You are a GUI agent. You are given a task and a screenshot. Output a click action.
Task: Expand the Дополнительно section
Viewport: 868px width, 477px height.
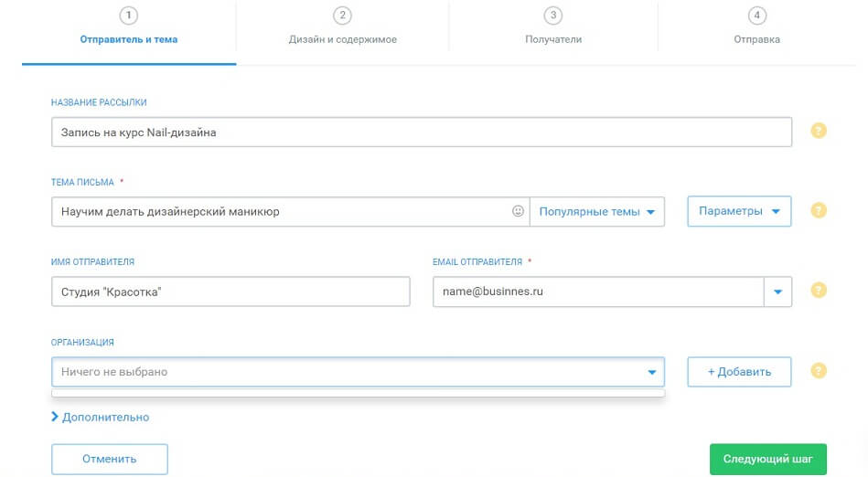click(101, 417)
